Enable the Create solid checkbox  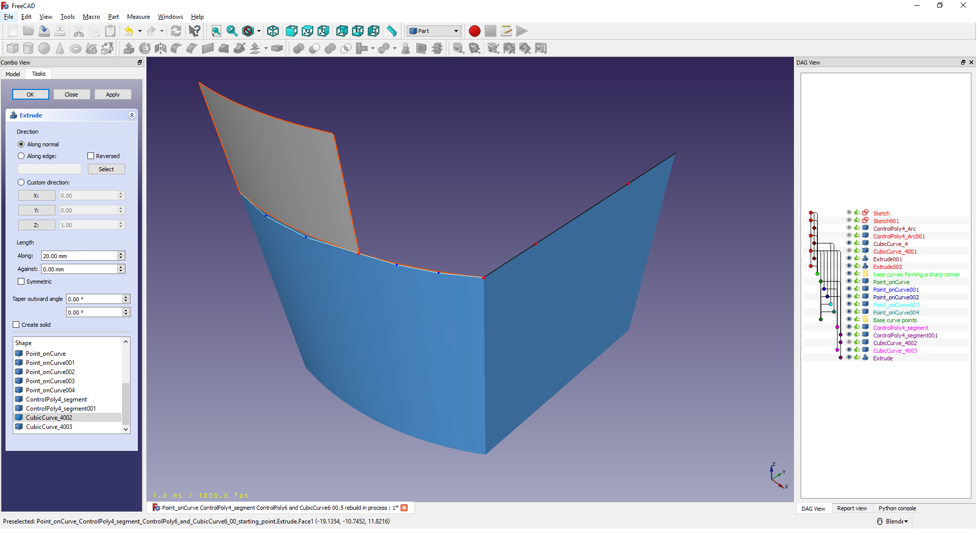(16, 325)
